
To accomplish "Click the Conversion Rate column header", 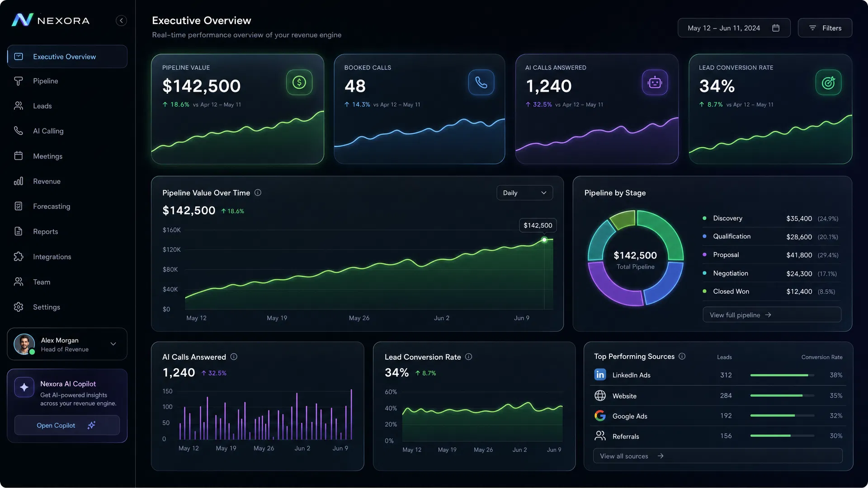I will pyautogui.click(x=822, y=357).
